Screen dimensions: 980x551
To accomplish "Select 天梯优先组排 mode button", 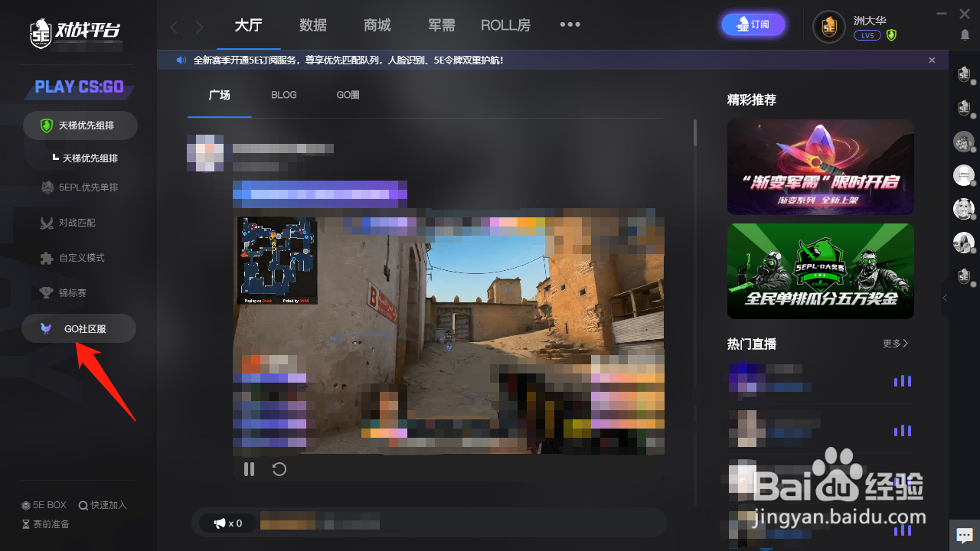I will tap(80, 126).
